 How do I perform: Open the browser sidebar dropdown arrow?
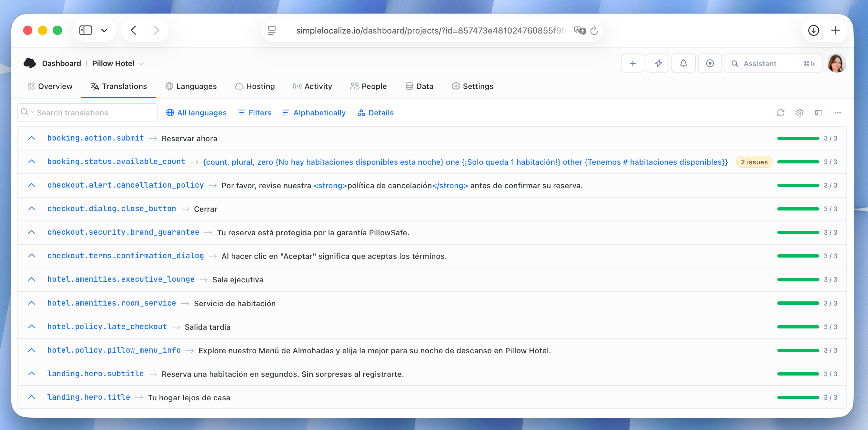104,30
